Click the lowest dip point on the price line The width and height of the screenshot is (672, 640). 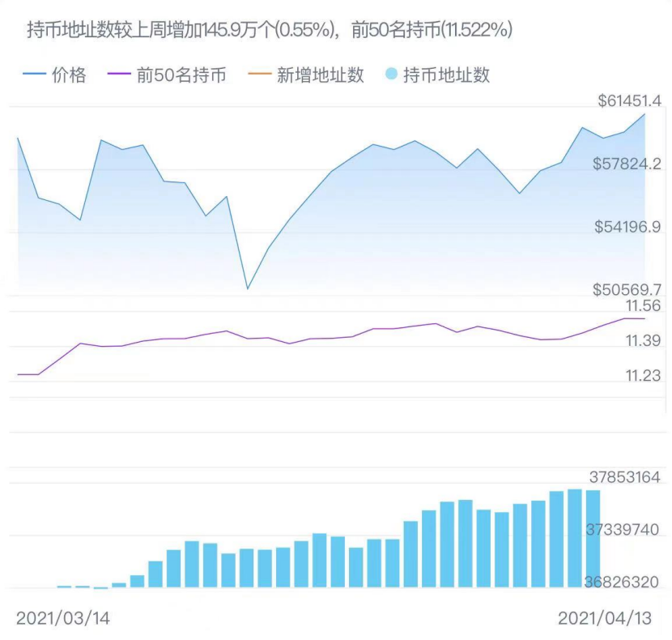tap(248, 288)
